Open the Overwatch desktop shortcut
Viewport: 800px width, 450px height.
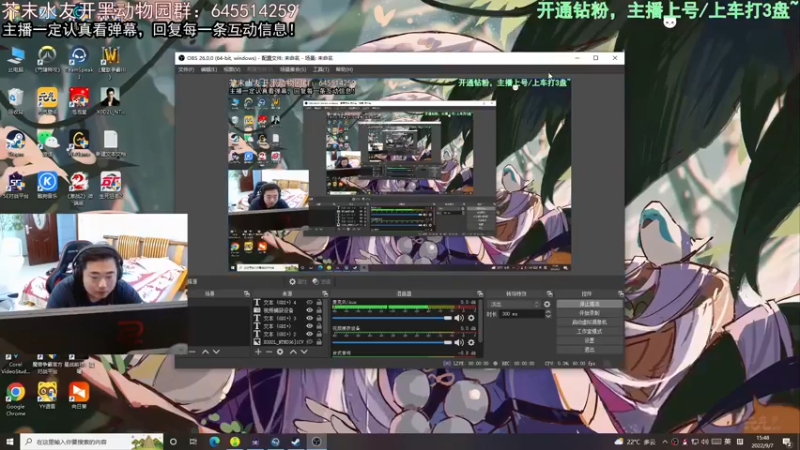pos(47,59)
